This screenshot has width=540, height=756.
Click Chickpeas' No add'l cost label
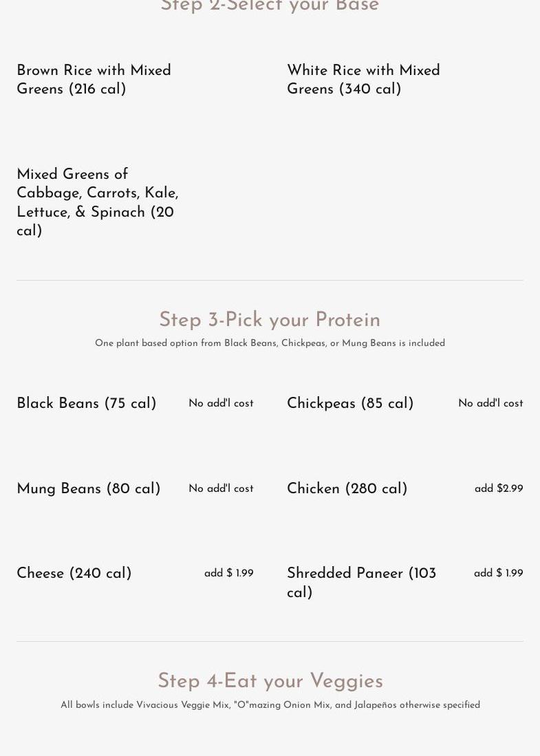(x=490, y=403)
